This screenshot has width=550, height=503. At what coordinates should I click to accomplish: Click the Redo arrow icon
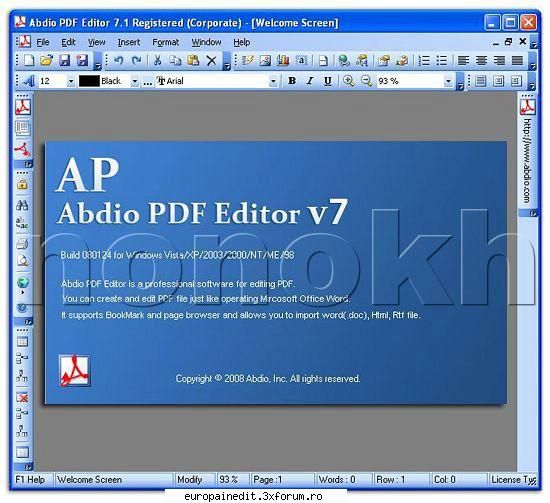136,60
